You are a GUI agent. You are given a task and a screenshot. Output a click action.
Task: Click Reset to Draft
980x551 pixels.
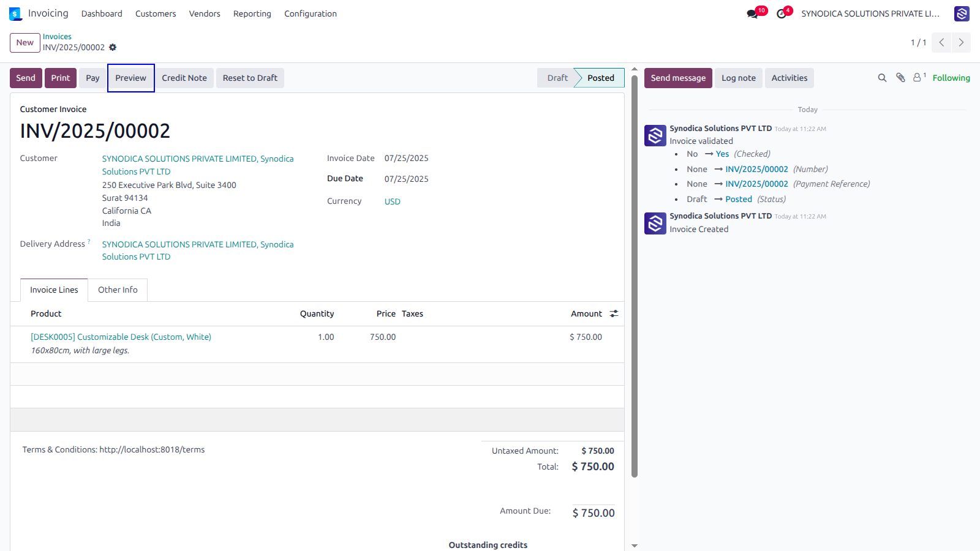250,78
